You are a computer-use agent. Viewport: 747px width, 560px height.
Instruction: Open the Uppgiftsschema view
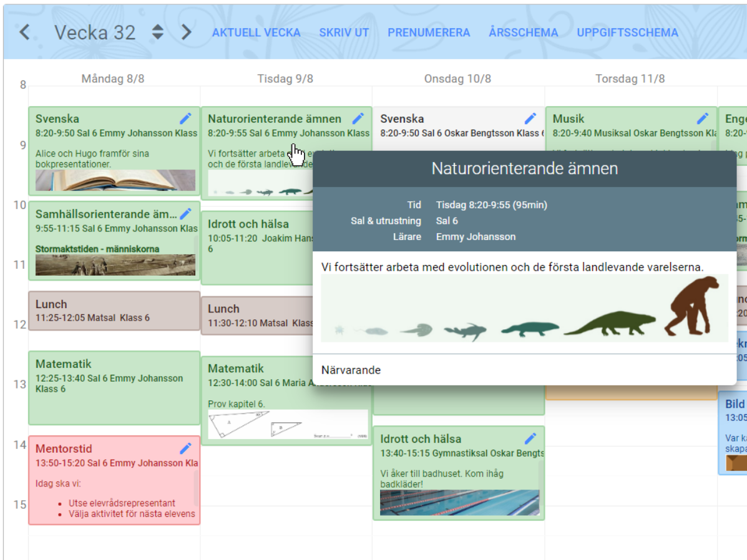pyautogui.click(x=627, y=32)
